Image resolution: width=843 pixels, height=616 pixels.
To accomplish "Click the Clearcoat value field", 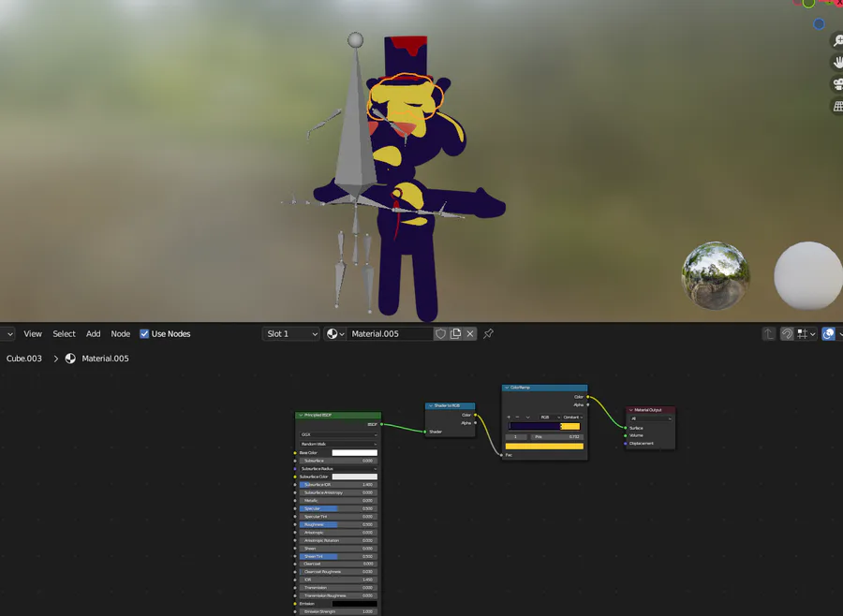I will pos(338,564).
